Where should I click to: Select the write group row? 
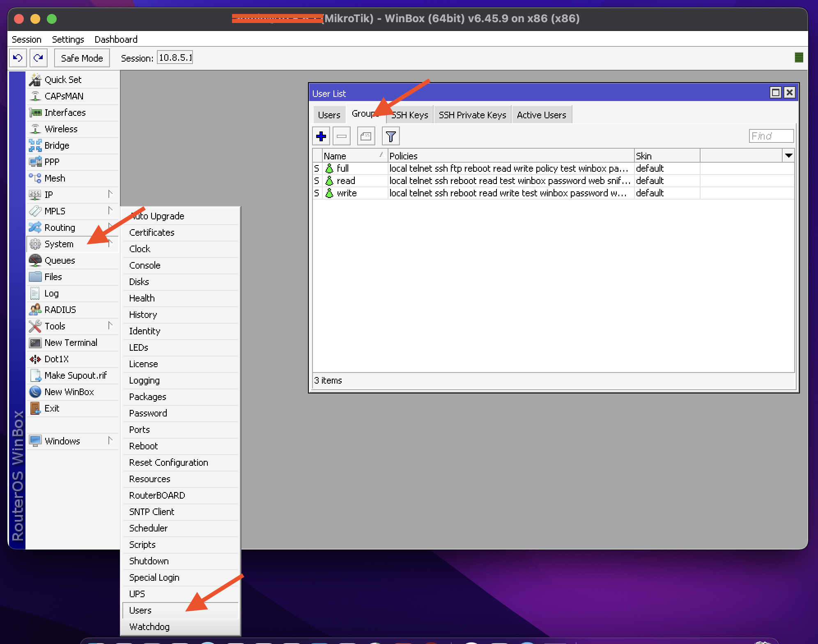point(553,193)
